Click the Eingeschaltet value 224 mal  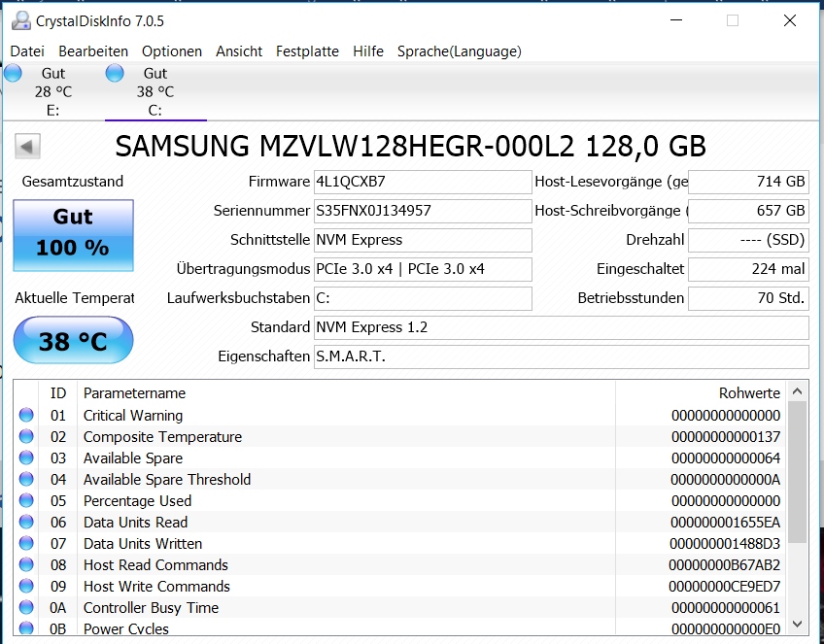(x=748, y=269)
